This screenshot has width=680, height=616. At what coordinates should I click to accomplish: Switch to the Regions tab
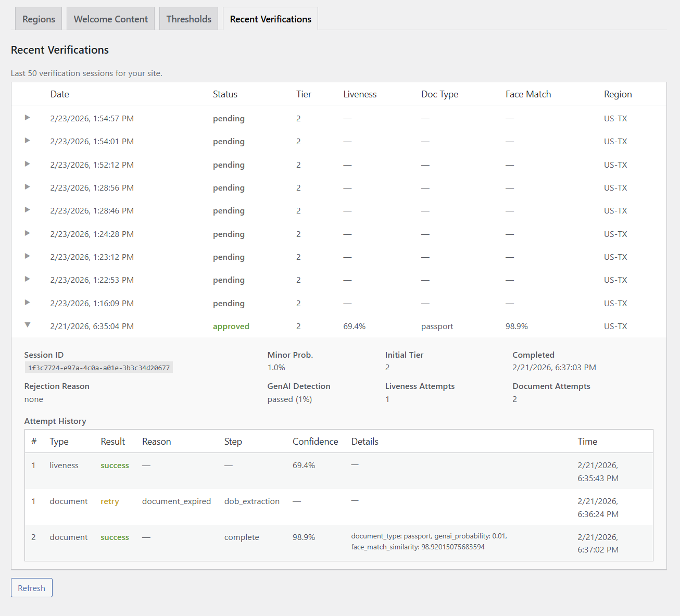pos(38,18)
